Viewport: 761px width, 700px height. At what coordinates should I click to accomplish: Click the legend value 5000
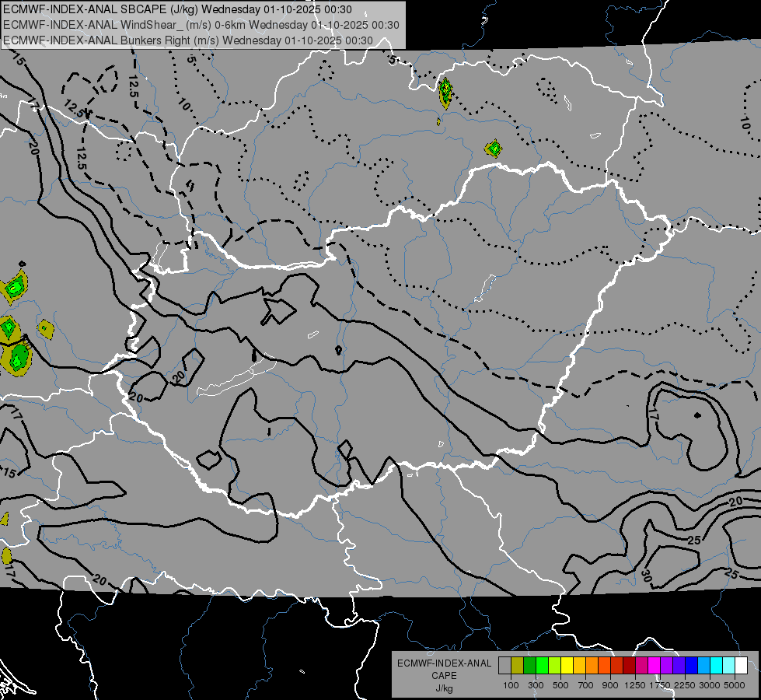coord(735,685)
